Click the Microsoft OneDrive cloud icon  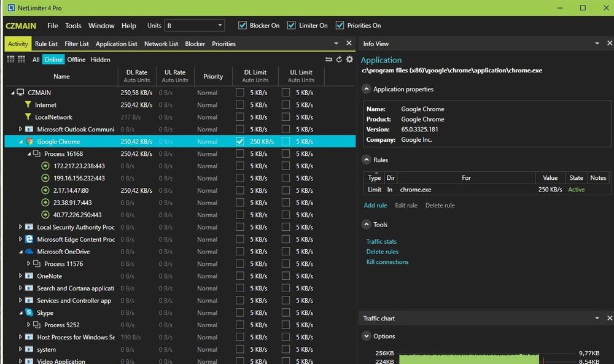pos(29,251)
